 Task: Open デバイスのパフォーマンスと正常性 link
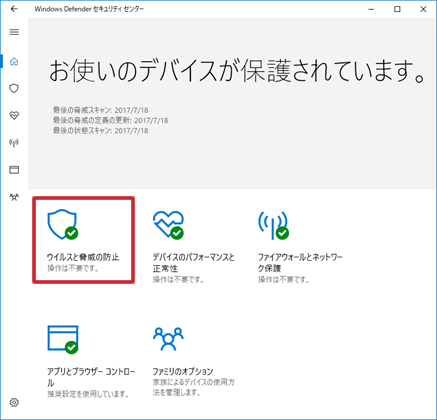point(194,263)
